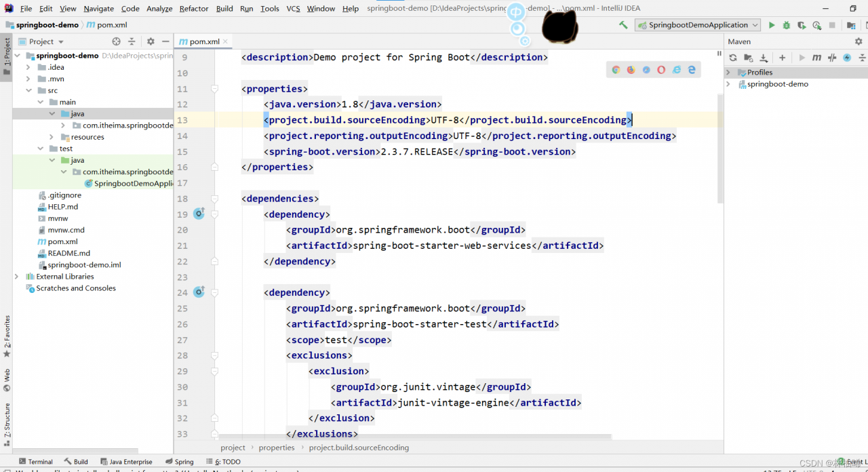Open Project Structure from the main toolbar
The height and width of the screenshot is (472, 868).
tap(851, 25)
